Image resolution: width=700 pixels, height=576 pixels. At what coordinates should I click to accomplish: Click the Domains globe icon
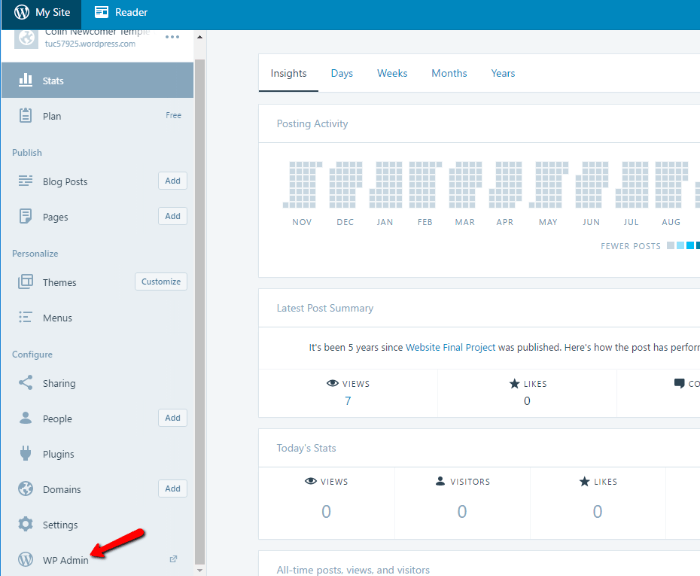25,488
